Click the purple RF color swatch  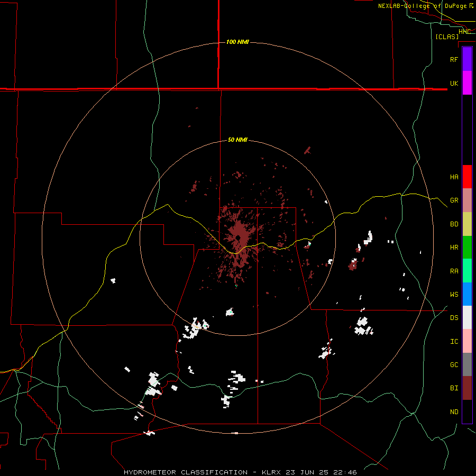[467, 59]
